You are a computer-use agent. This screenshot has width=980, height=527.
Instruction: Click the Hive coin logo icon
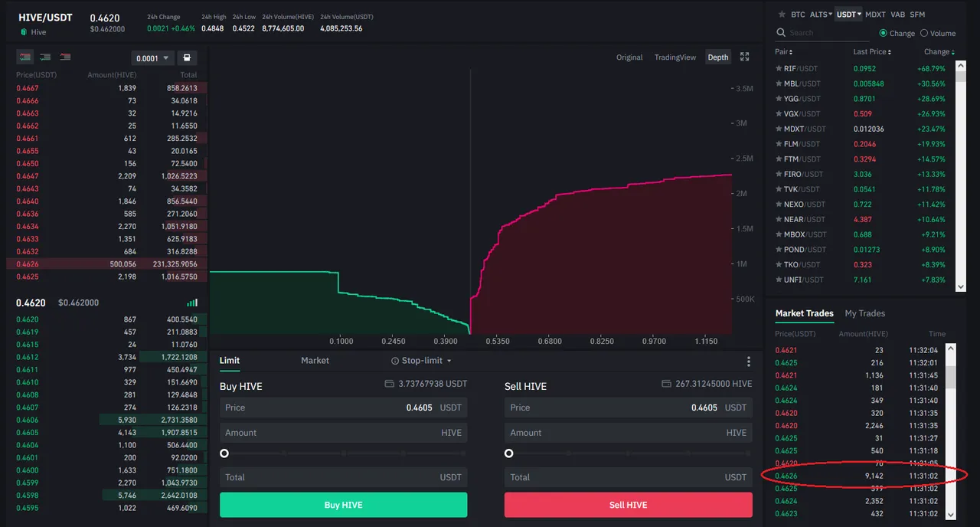pyautogui.click(x=24, y=32)
